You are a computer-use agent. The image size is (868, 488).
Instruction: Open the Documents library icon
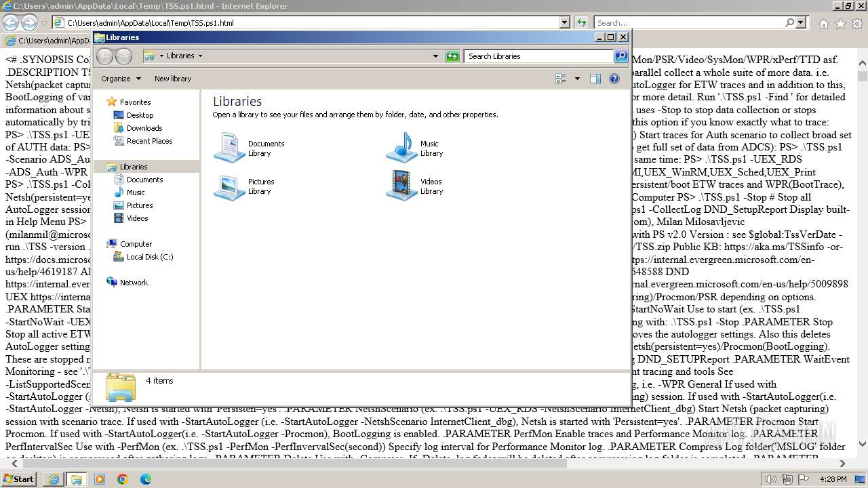coord(229,148)
